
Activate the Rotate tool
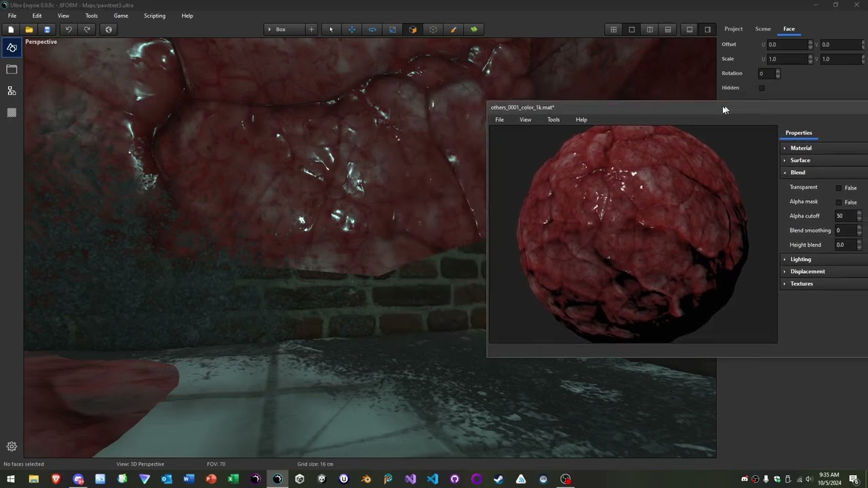372,29
